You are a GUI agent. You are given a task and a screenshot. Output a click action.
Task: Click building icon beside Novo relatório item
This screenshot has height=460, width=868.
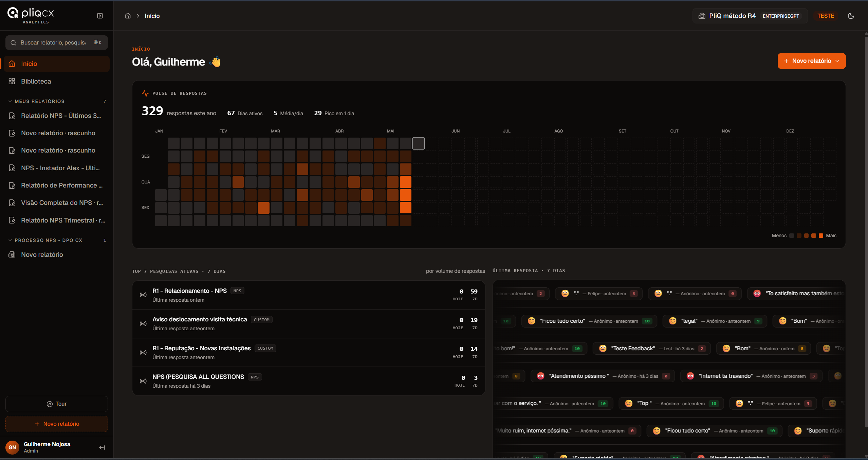tap(12, 254)
